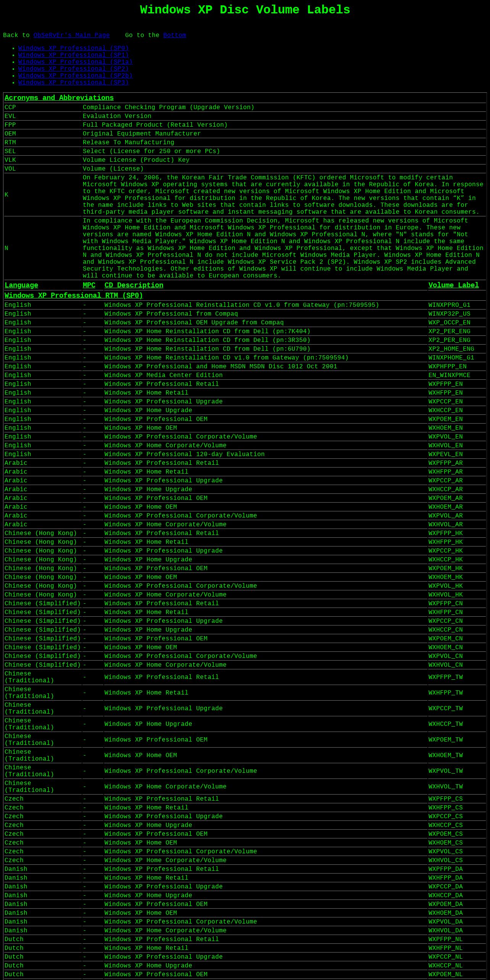Open Windows XP Professional (SP3) link
490x980 pixels.
pos(73,82)
